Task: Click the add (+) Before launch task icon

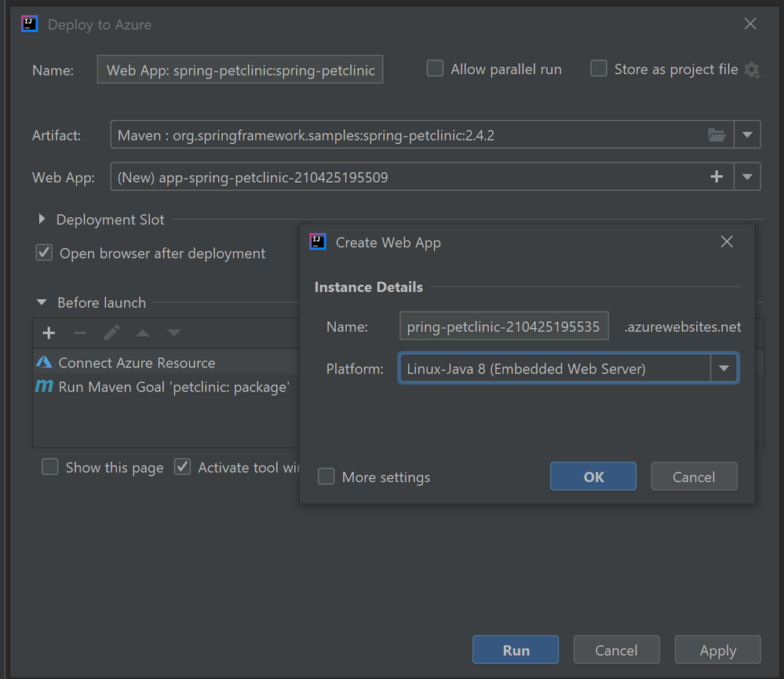Action: 49,333
